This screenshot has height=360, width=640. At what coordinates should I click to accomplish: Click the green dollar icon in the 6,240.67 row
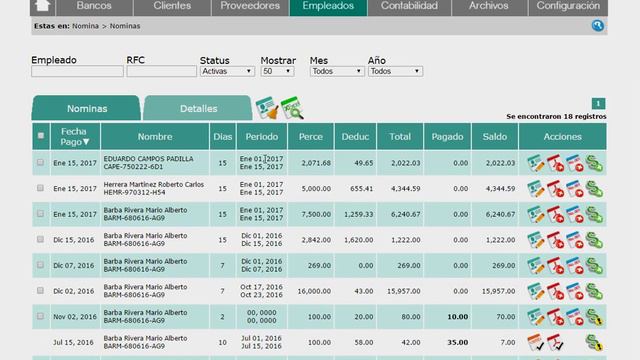(x=594, y=215)
